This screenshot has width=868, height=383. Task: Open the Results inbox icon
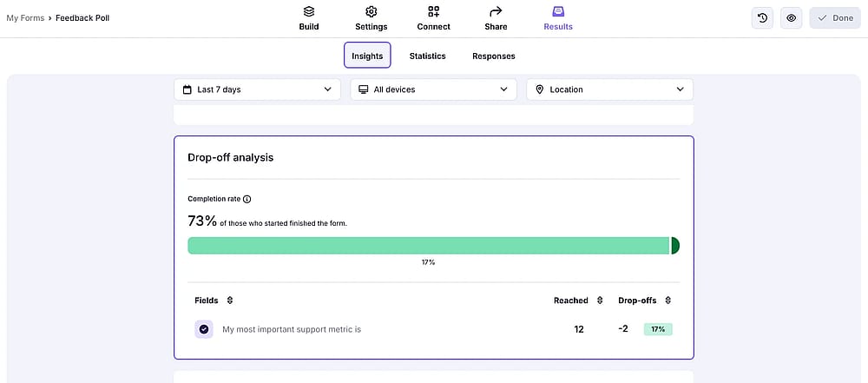[x=558, y=11]
